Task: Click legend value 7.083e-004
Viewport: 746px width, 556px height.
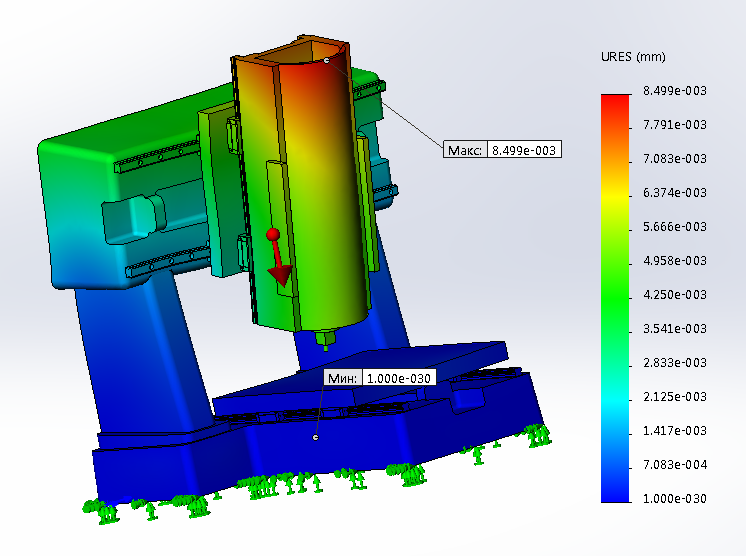Action: (x=675, y=465)
